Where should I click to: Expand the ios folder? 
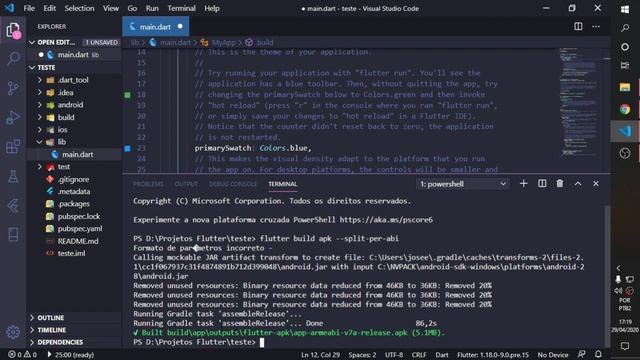40,130
